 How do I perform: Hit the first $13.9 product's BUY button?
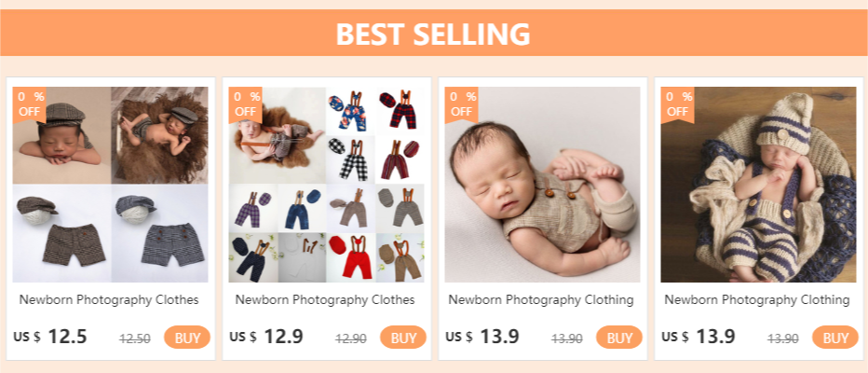[x=619, y=338]
